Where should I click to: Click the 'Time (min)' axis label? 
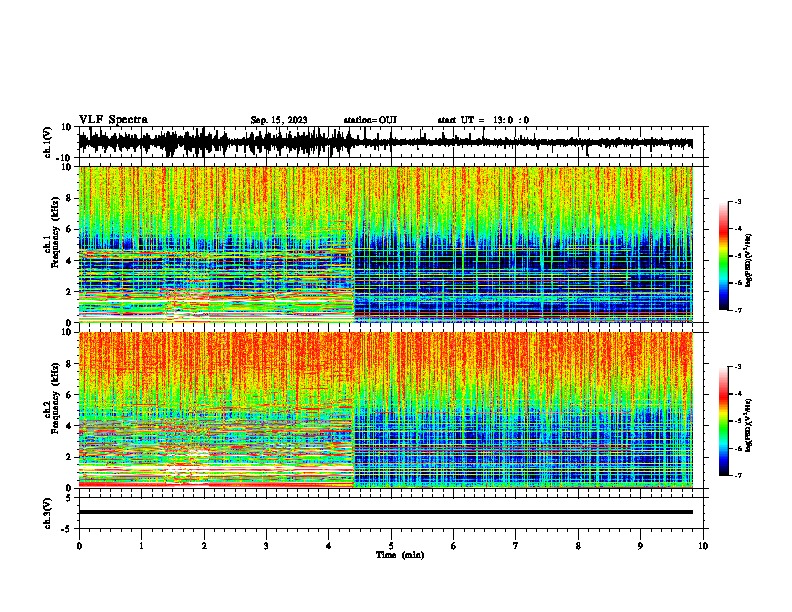pyautogui.click(x=400, y=555)
